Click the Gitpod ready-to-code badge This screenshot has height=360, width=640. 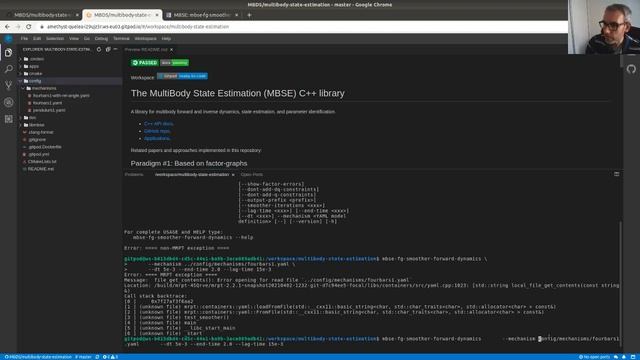182,76
